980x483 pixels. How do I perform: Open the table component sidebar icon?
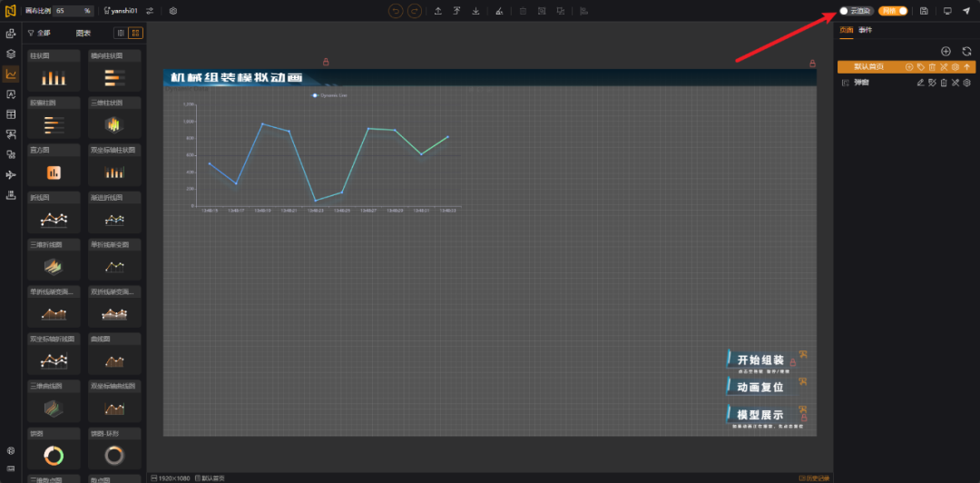pos(11,113)
